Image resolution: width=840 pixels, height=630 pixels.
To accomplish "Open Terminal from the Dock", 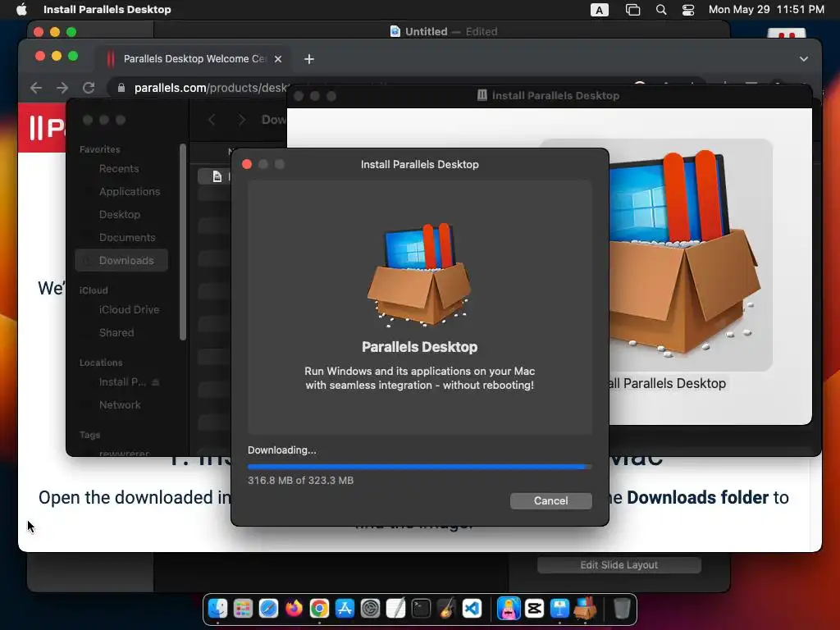I will (421, 609).
